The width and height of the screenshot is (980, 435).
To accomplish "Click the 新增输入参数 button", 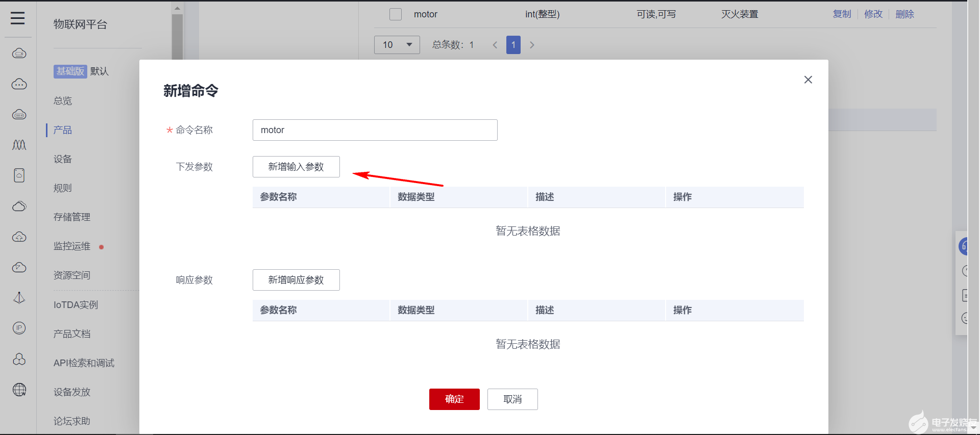I will 296,167.
